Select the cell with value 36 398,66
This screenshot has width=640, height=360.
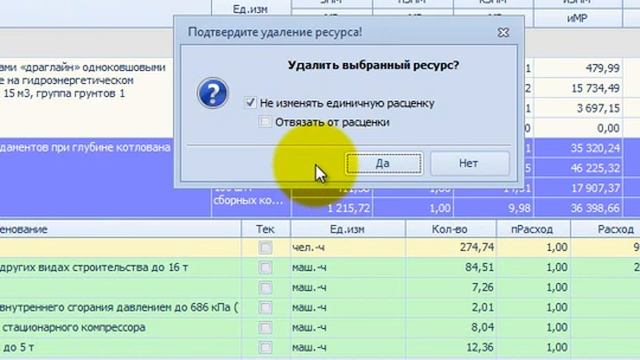[x=578, y=208]
